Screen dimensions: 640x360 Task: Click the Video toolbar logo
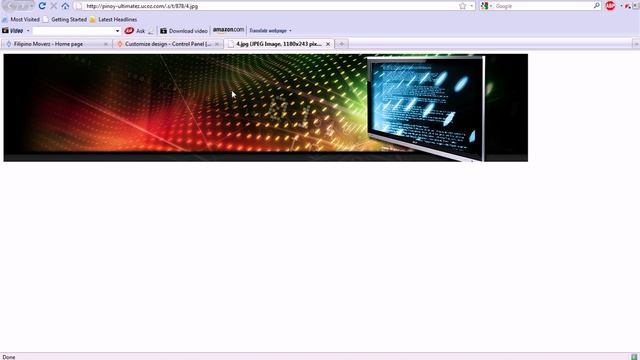(13, 31)
